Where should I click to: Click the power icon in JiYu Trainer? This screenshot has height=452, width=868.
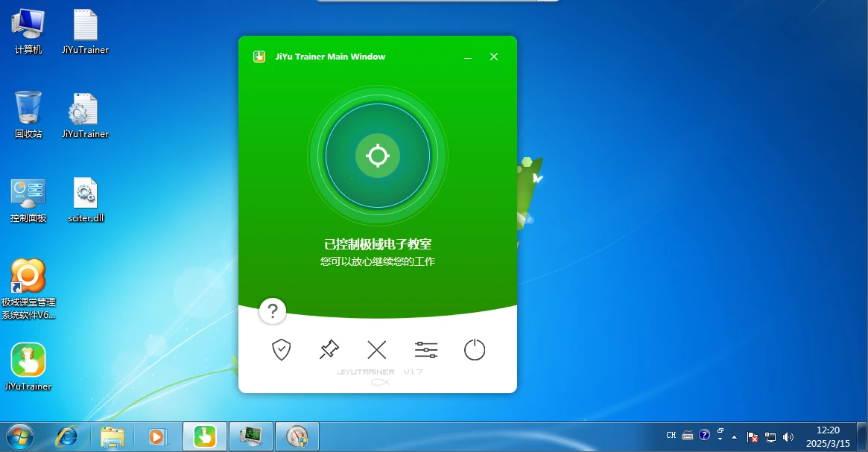coord(475,350)
